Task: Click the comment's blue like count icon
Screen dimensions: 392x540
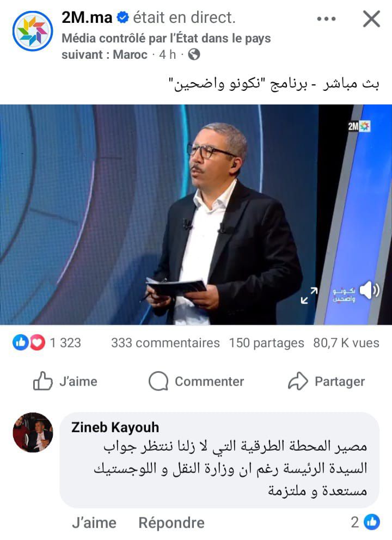Action: [372, 522]
